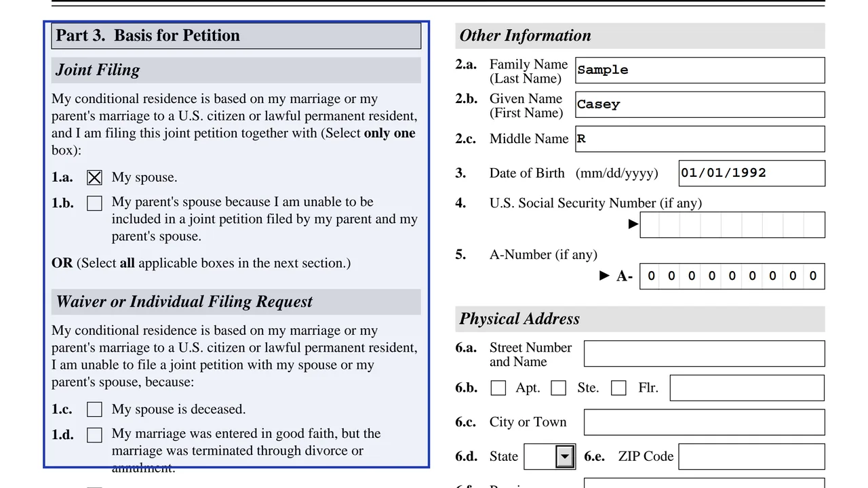Select the Apt. checkbox
The width and height of the screenshot is (868, 488).
(498, 388)
